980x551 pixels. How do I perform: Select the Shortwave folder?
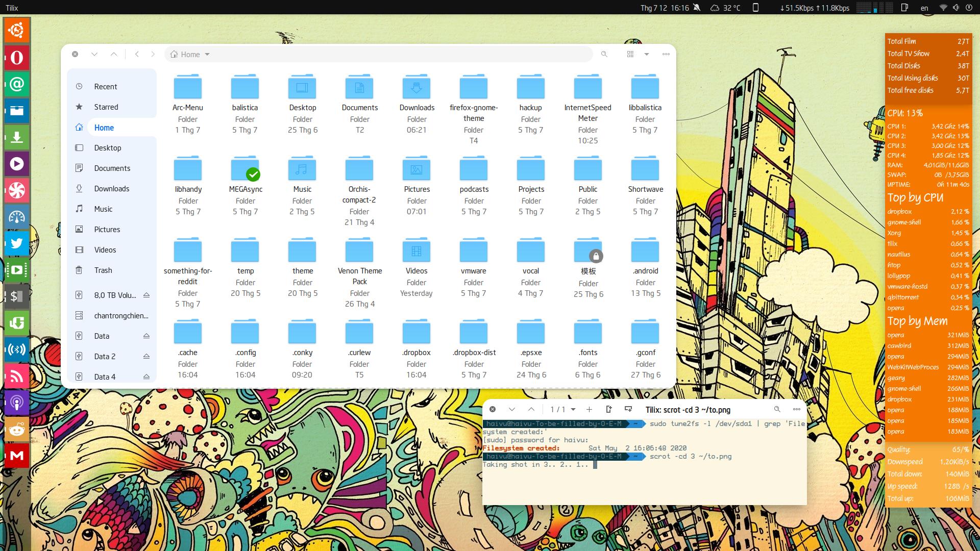coord(646,185)
